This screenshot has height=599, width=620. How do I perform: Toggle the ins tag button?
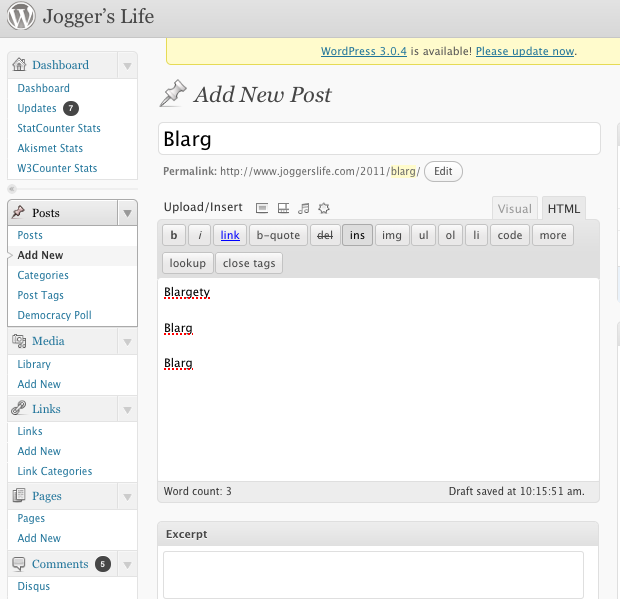pos(356,235)
